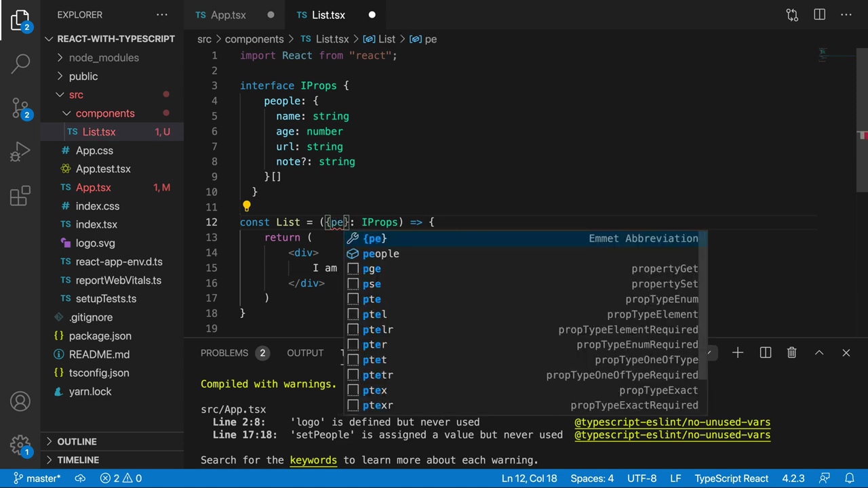Open the Extensions view

20,196
